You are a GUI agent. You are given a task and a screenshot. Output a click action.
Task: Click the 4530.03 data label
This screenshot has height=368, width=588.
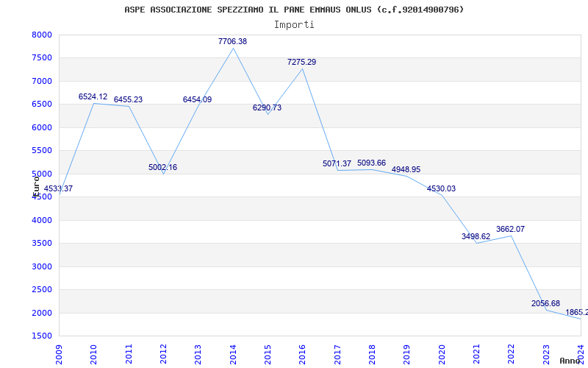click(x=442, y=188)
